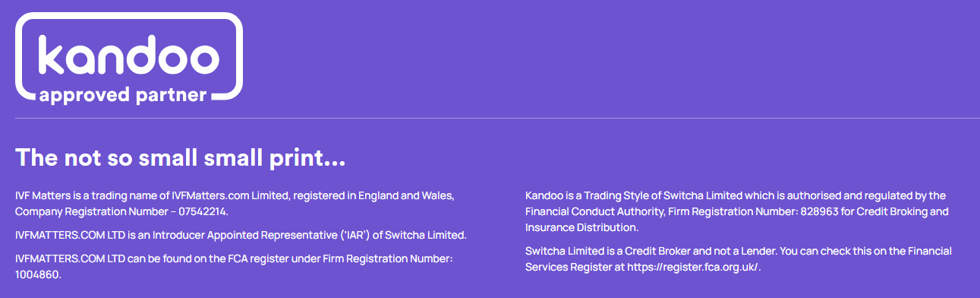Open the https://register.fca.org.uk/ link

693,267
